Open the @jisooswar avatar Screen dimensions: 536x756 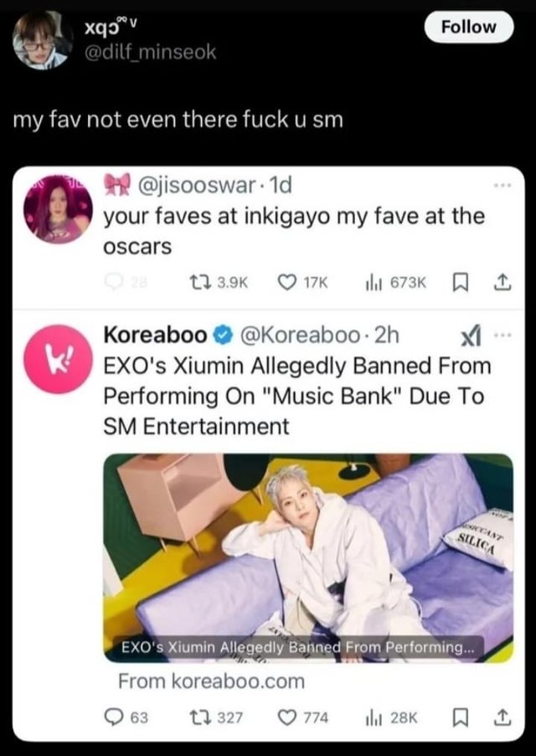59,209
